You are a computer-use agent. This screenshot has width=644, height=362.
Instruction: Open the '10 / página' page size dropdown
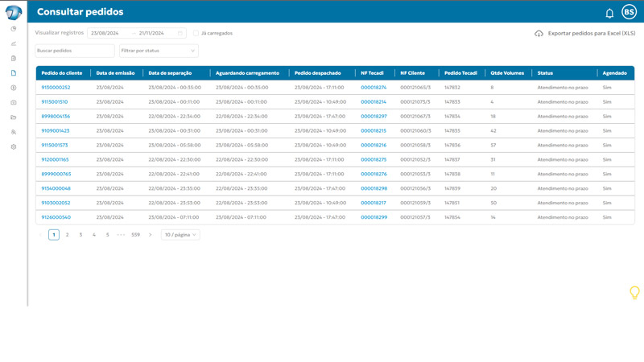[180, 235]
